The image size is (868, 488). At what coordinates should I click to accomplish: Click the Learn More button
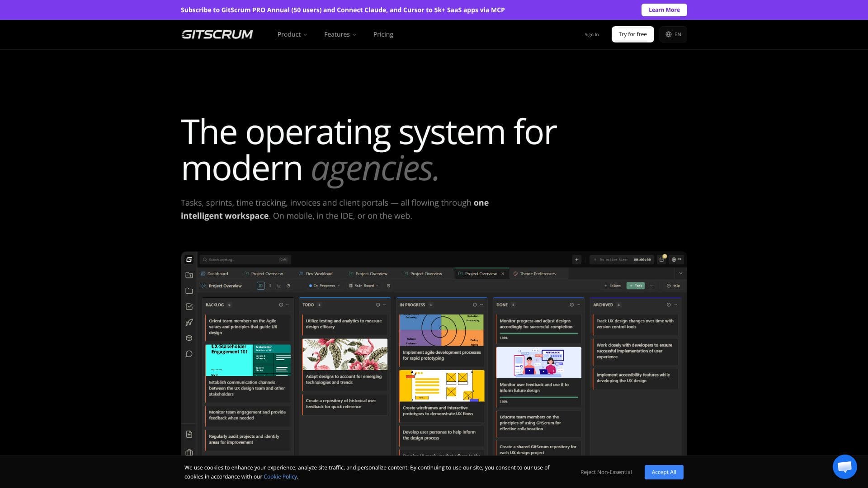pyautogui.click(x=664, y=10)
